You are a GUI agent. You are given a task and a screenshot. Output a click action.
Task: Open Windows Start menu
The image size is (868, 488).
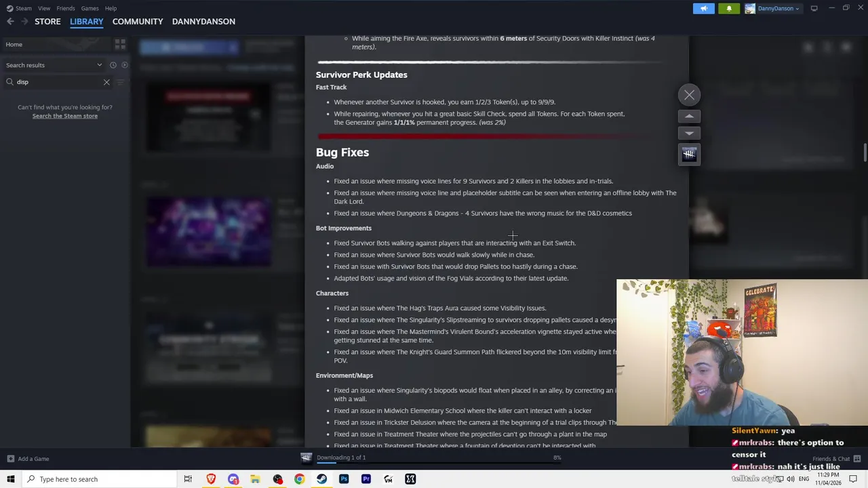pyautogui.click(x=11, y=479)
